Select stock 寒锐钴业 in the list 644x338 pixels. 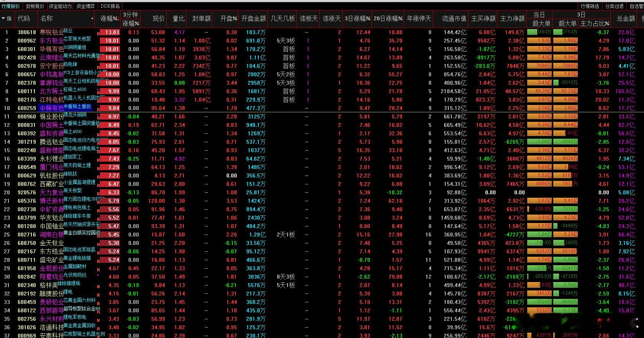51,33
